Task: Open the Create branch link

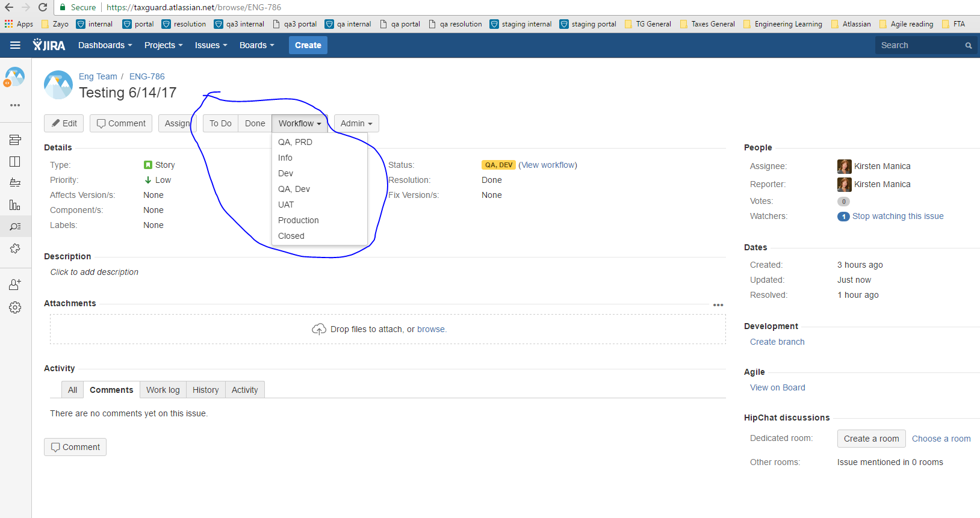Action: [x=777, y=342]
